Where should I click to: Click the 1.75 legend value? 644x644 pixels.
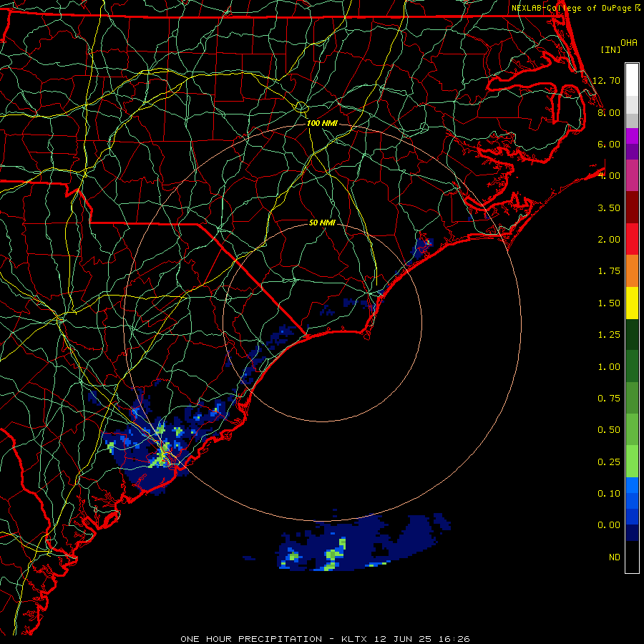(x=609, y=271)
